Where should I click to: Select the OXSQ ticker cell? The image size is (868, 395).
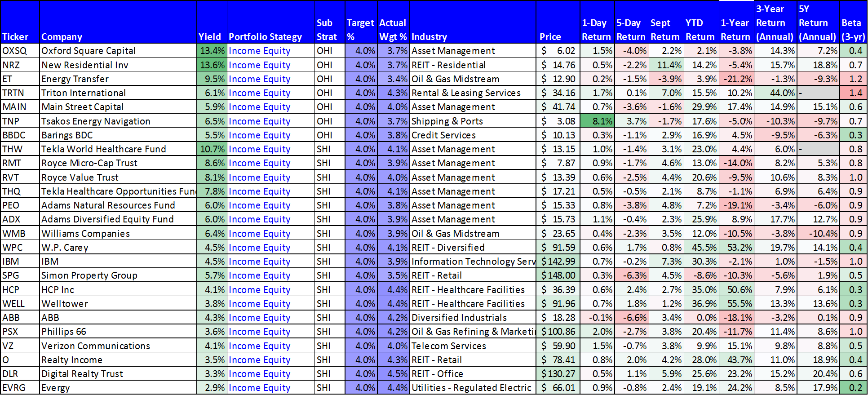(20, 51)
